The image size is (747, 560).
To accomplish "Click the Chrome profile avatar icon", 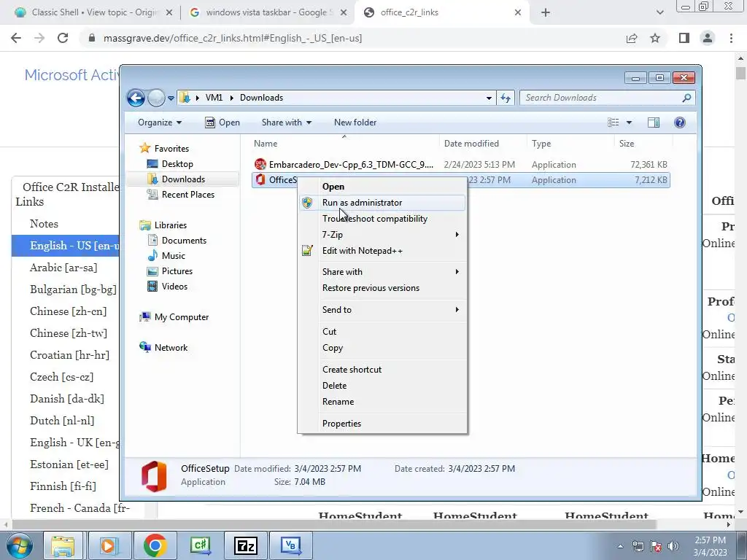I will (708, 38).
